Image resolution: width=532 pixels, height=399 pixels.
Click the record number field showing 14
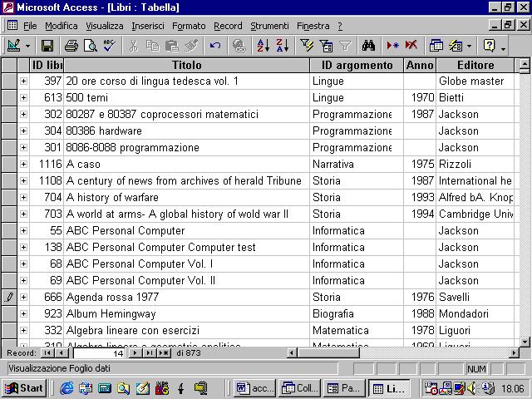click(x=99, y=353)
